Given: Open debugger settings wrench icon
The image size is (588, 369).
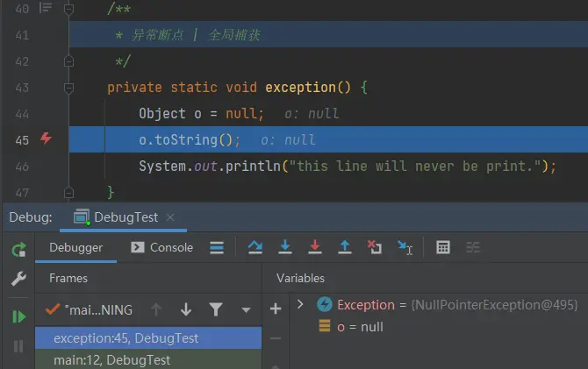Looking at the screenshot, I should click(18, 279).
